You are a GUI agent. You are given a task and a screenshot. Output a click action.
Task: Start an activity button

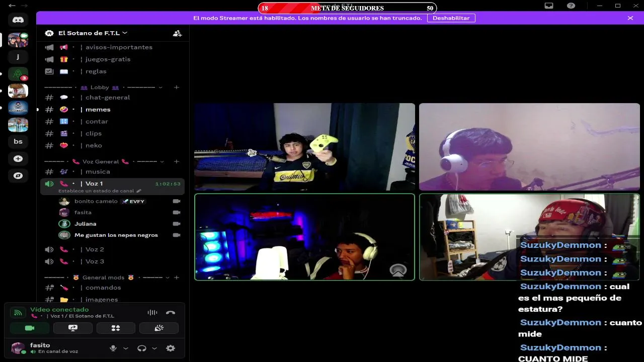pos(116,328)
